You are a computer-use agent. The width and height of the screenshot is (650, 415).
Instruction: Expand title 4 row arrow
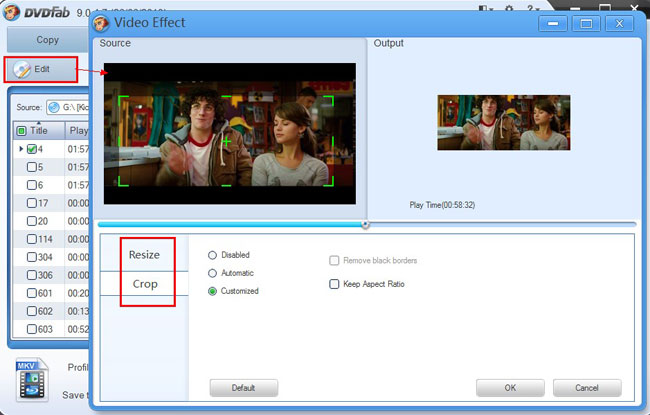click(x=21, y=149)
